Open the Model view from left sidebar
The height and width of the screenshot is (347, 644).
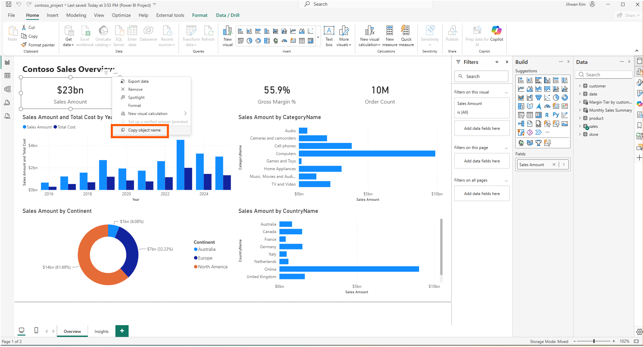point(7,89)
